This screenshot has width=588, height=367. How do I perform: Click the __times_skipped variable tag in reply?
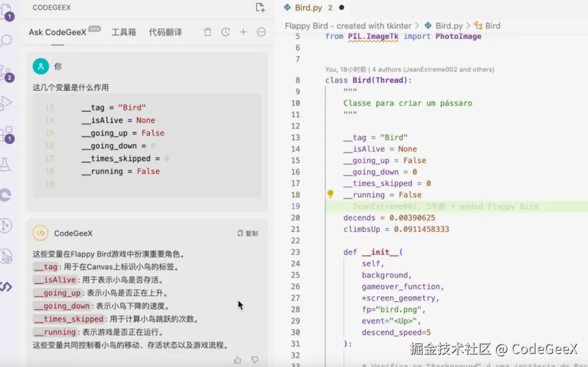click(x=69, y=320)
